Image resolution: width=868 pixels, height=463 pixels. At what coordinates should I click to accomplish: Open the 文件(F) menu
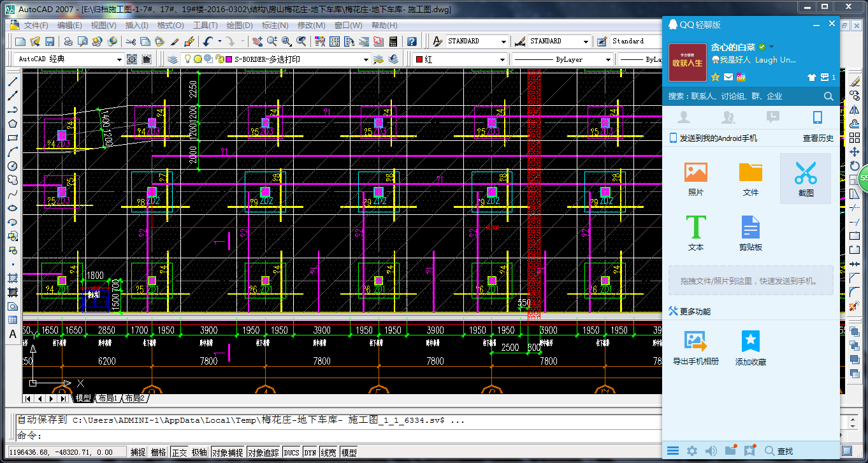pos(36,26)
